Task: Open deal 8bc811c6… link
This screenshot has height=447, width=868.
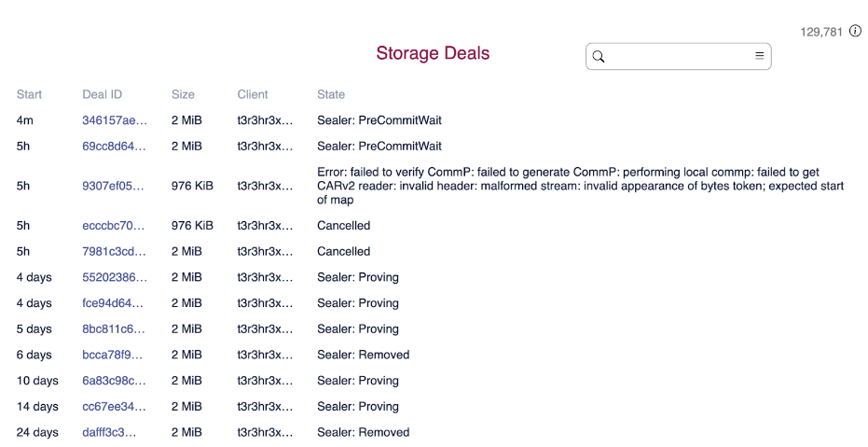Action: coord(114,329)
